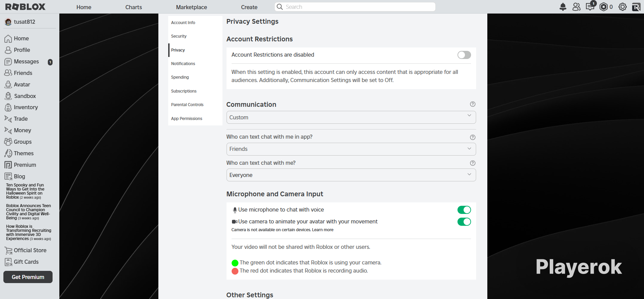Viewport: 644px width, 299px height.
Task: Click the Avatar icon in sidebar
Action: click(x=8, y=85)
